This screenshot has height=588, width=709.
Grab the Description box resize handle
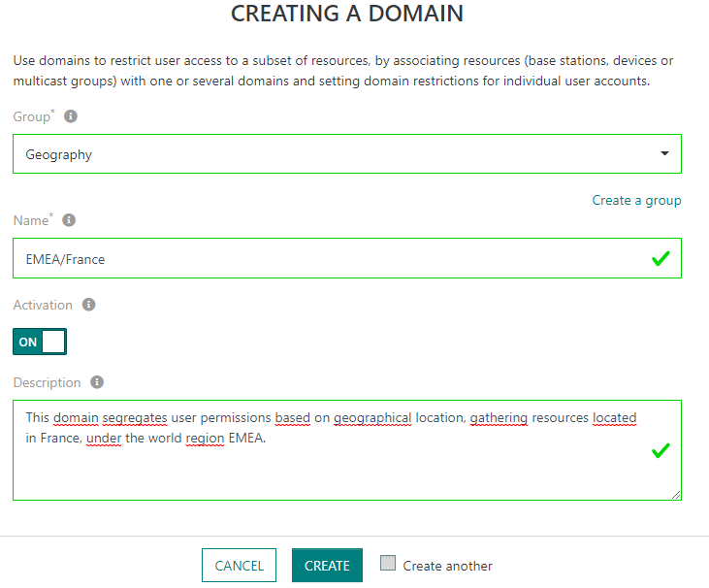coord(676,495)
